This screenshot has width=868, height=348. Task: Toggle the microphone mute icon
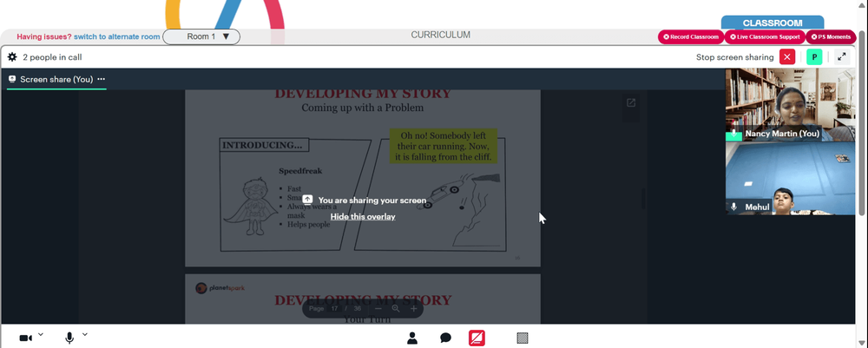coord(69,338)
